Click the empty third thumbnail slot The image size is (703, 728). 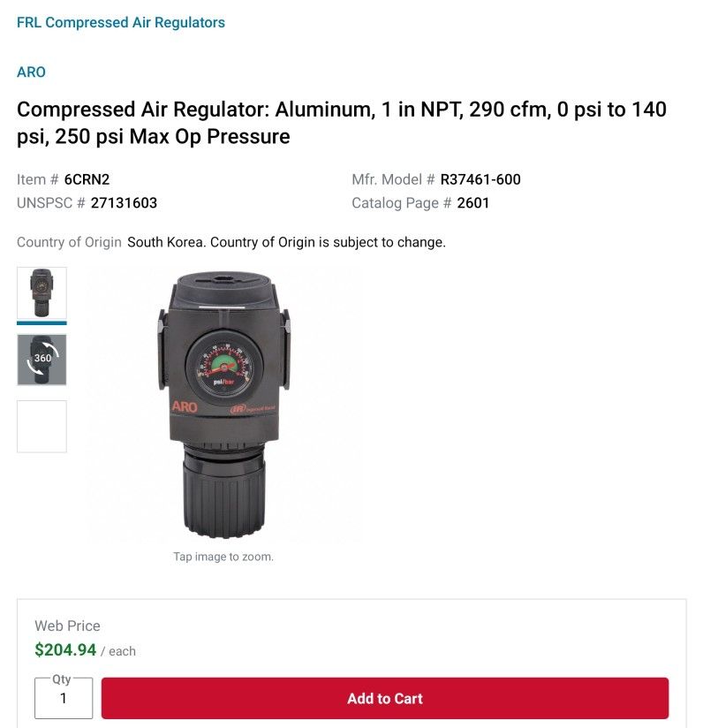42,425
